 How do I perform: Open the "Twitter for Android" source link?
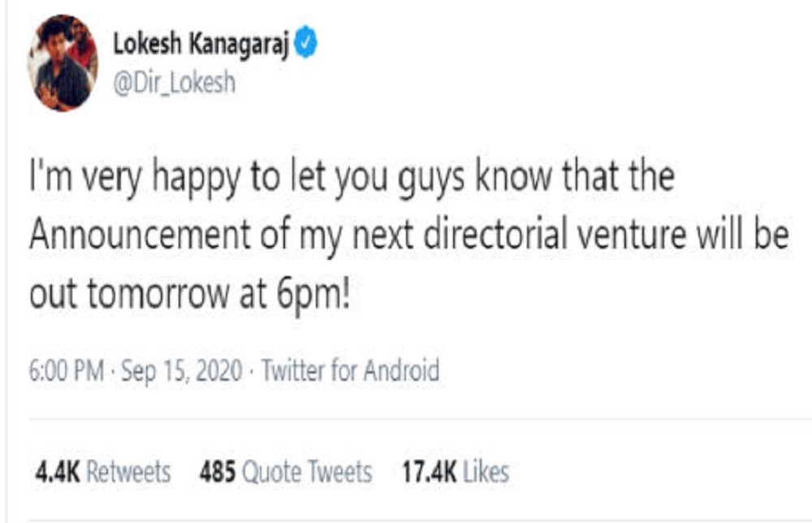351,372
